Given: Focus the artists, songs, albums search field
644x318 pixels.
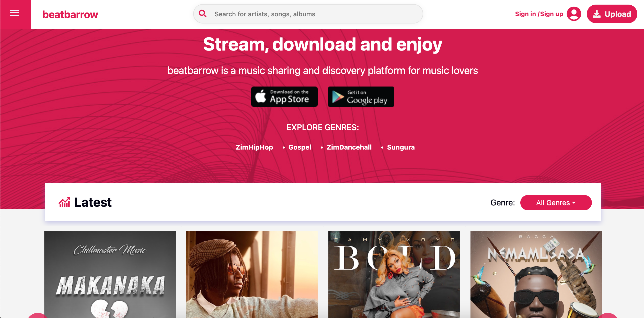Looking at the screenshot, I should [x=308, y=14].
